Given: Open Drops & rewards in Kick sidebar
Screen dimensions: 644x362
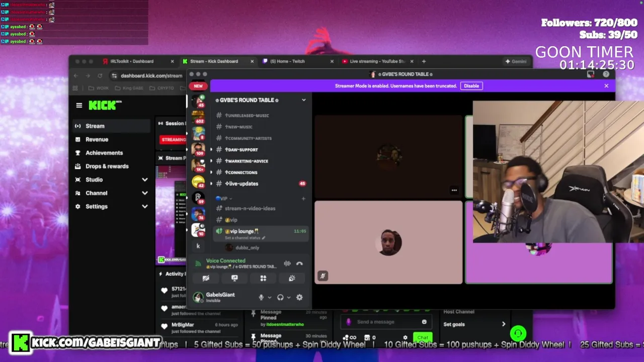Looking at the screenshot, I should 112,166.
